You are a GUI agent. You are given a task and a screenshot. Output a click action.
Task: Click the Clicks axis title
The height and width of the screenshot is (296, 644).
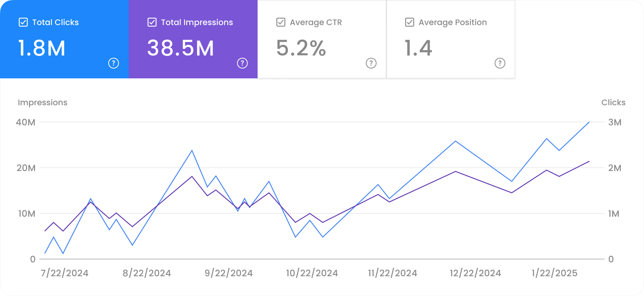click(613, 103)
